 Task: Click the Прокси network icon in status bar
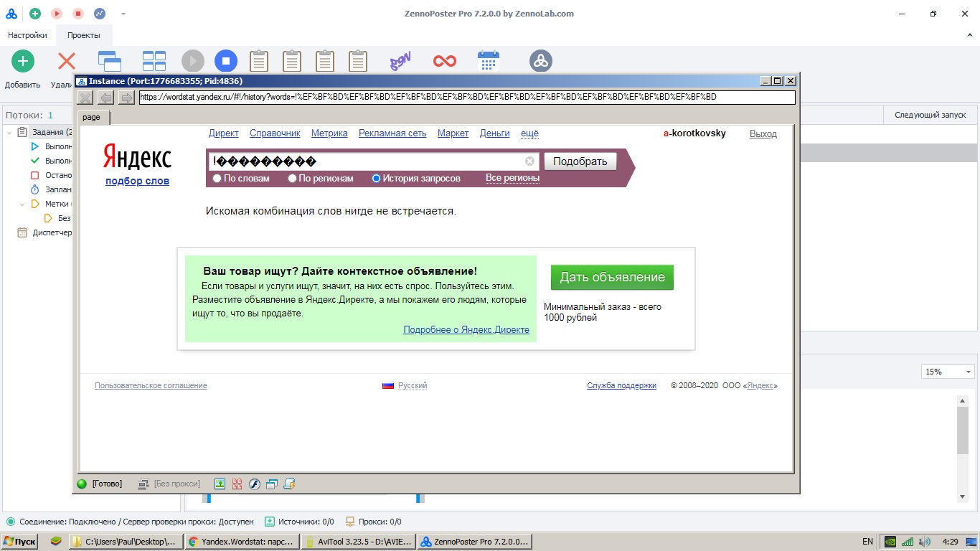pos(351,522)
